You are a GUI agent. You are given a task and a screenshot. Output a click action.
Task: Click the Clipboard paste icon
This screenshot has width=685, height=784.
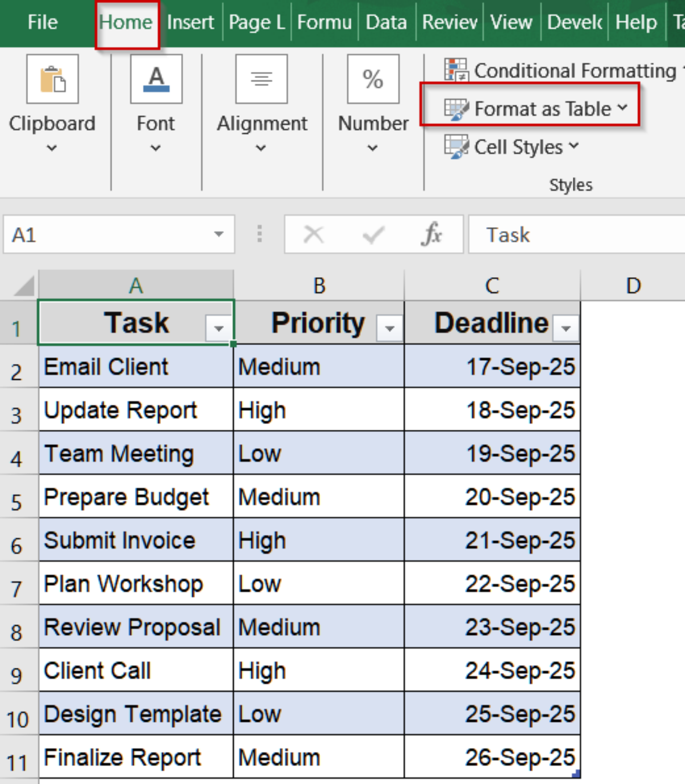pyautogui.click(x=53, y=80)
